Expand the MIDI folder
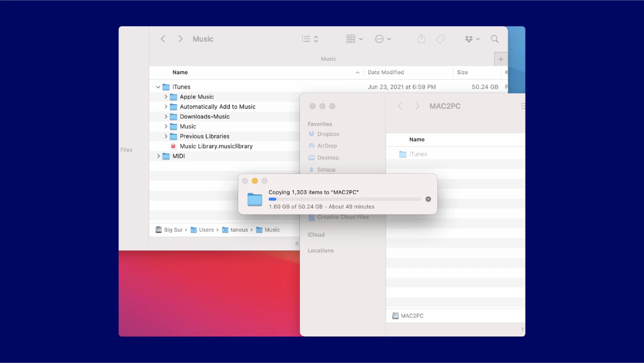Screen dimensions: 644x363 (158, 156)
